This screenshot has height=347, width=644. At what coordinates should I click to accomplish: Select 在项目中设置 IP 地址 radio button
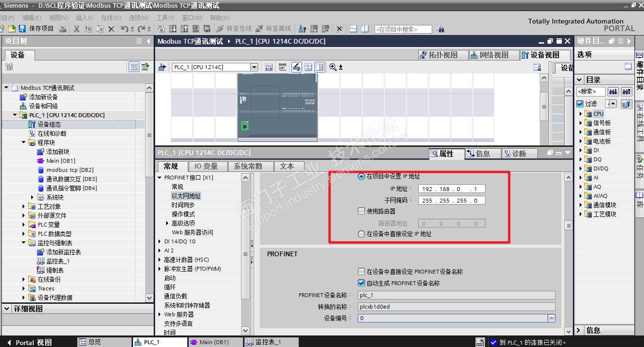[x=361, y=177]
